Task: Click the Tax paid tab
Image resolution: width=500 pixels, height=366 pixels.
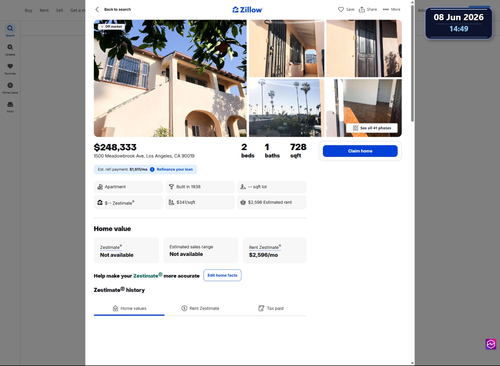Action: tap(271, 308)
